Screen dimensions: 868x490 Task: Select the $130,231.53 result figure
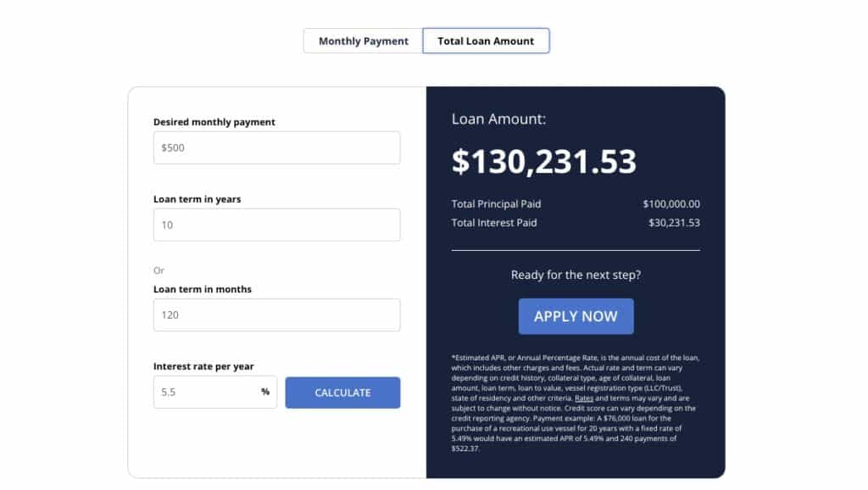point(544,161)
